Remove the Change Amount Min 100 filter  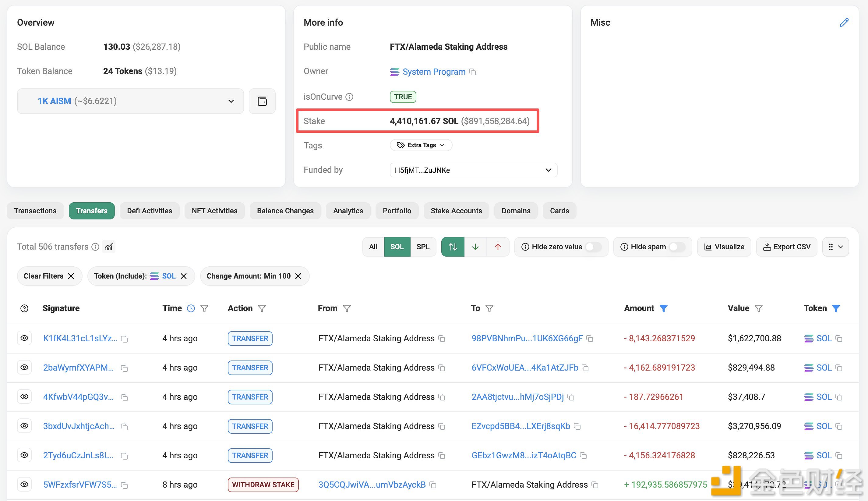pos(298,276)
